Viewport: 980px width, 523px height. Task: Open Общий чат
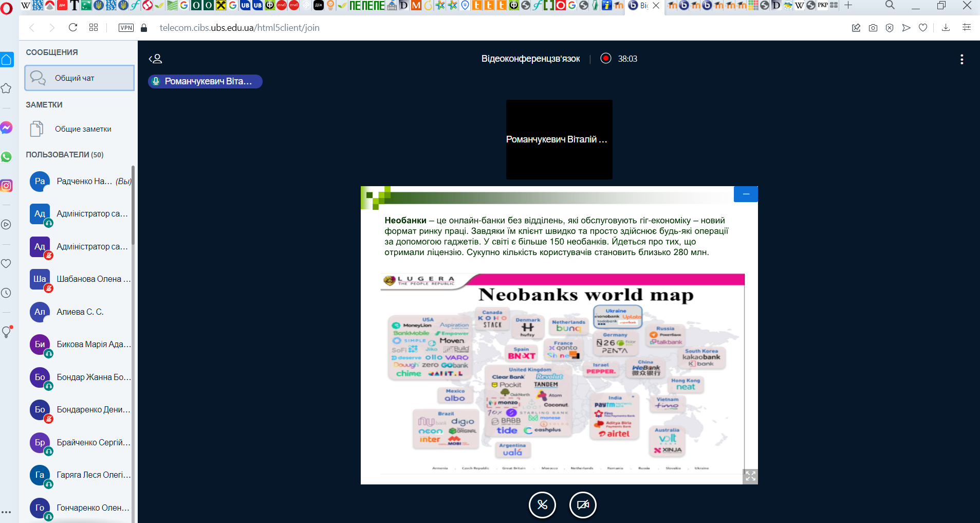click(x=80, y=78)
